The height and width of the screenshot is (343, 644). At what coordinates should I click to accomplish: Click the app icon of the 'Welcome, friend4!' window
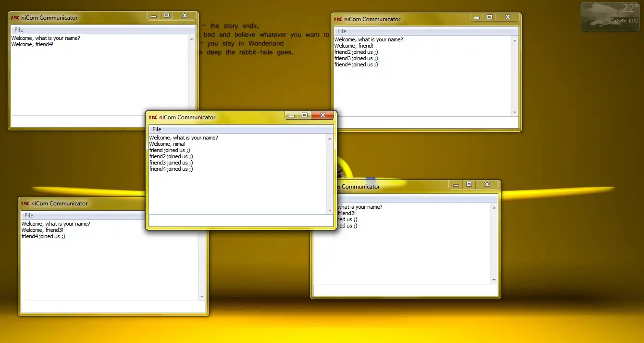click(x=15, y=18)
